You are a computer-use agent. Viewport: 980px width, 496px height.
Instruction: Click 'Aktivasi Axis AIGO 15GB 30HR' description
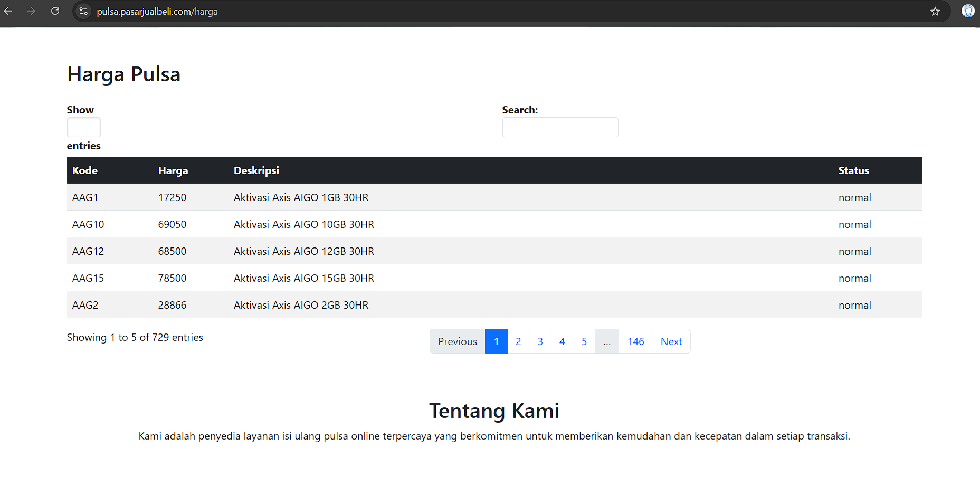pos(304,278)
